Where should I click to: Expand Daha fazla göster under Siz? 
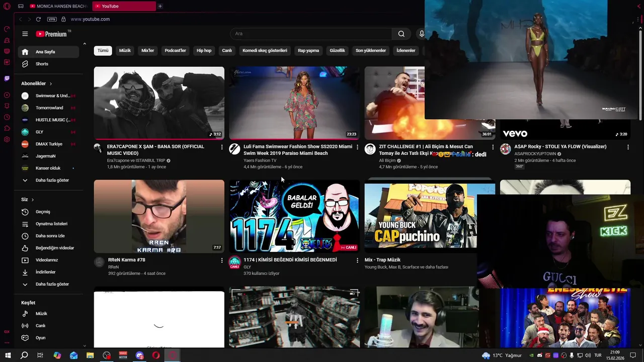(48, 284)
